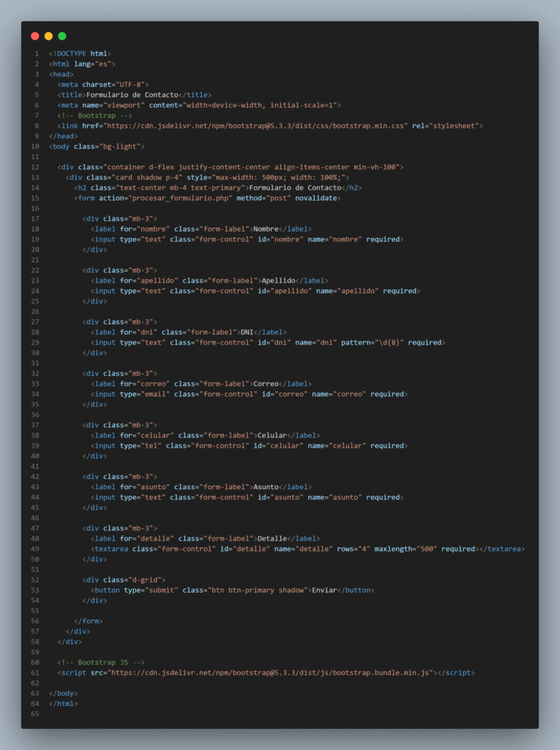This screenshot has width=560, height=750.
Task: Click the Asunto label text
Action: point(266,487)
